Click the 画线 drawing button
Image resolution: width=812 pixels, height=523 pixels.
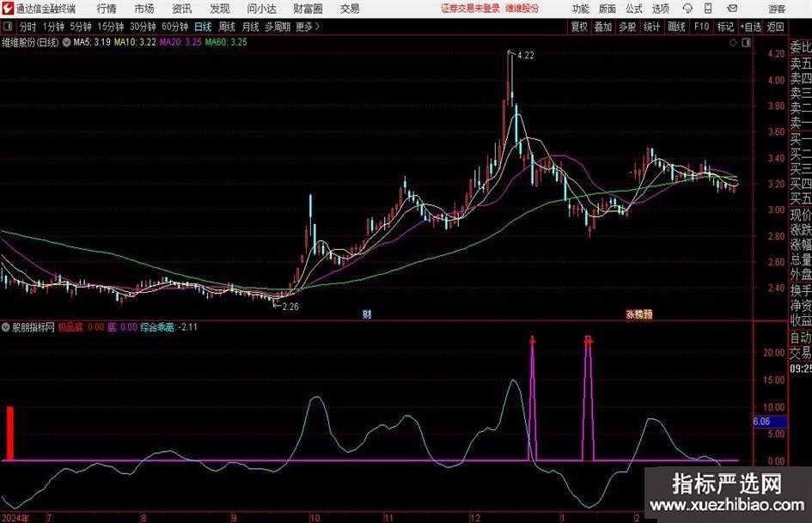676,27
